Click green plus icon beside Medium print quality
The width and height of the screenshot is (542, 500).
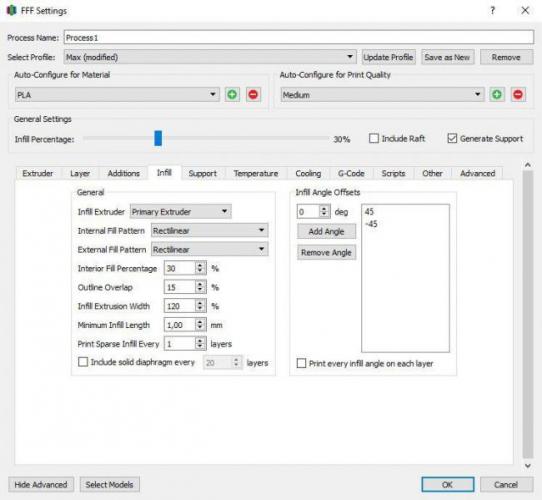497,94
